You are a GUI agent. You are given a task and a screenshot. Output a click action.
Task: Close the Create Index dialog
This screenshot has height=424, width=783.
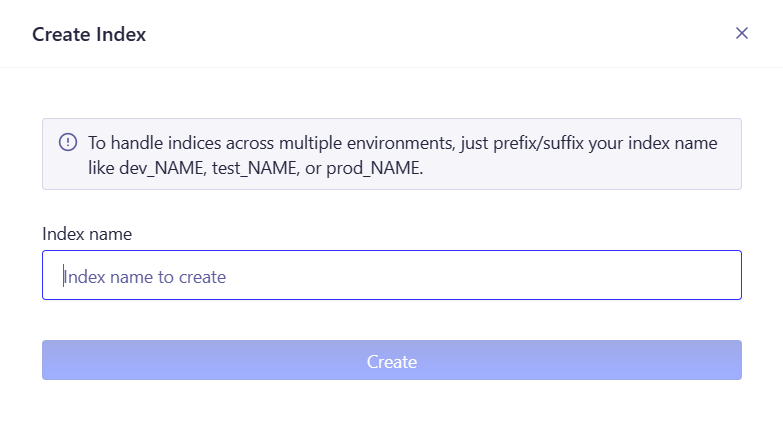click(742, 33)
